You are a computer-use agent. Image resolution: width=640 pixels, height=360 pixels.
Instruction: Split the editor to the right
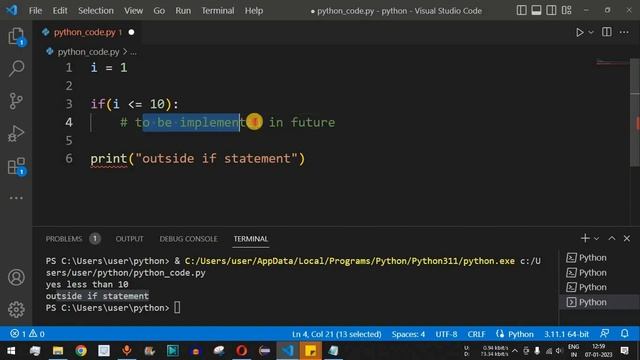tap(607, 32)
